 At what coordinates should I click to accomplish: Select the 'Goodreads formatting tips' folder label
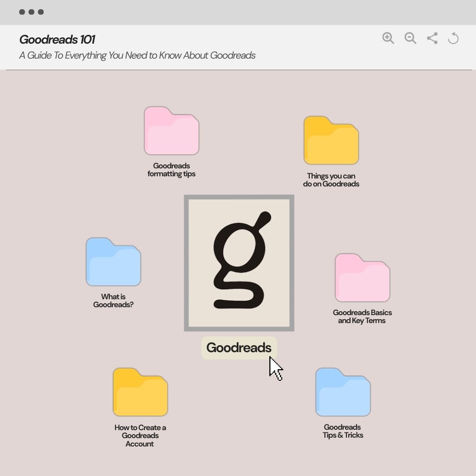point(171,170)
